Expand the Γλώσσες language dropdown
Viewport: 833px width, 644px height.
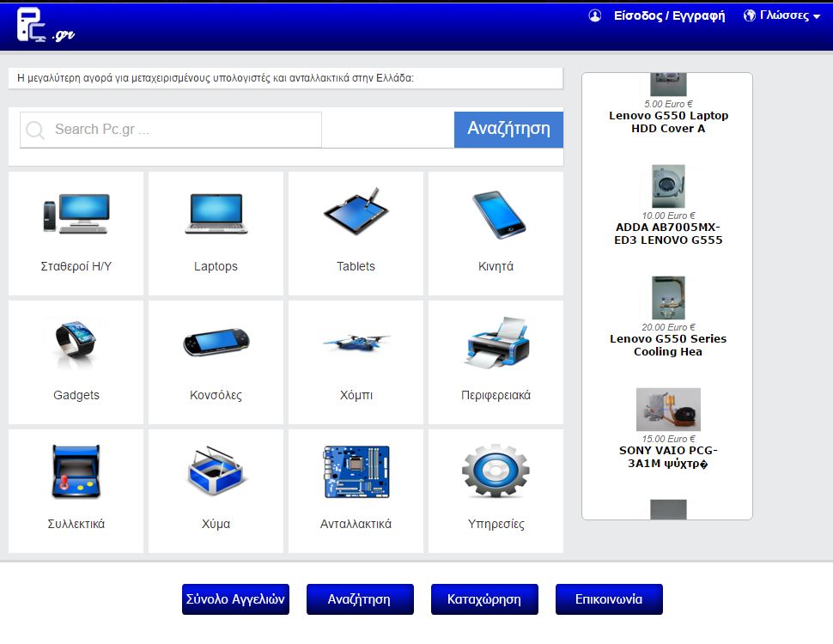point(782,15)
